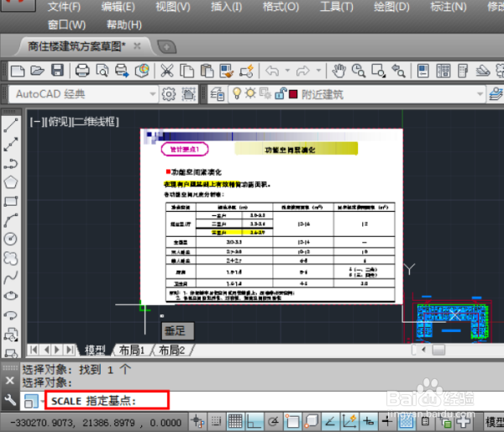The width and height of the screenshot is (504, 432).
Task: Toggle Infer Constraints status icon
Action: [x=197, y=421]
